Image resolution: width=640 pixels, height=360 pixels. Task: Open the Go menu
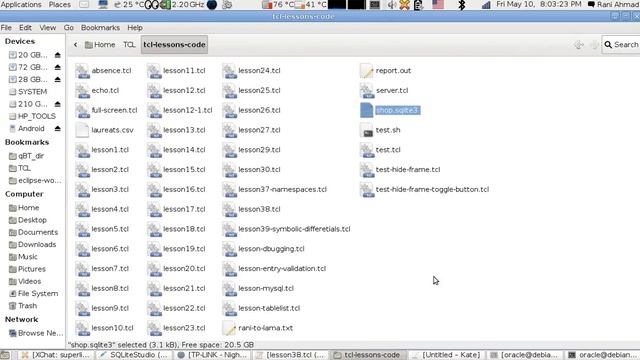(69, 28)
